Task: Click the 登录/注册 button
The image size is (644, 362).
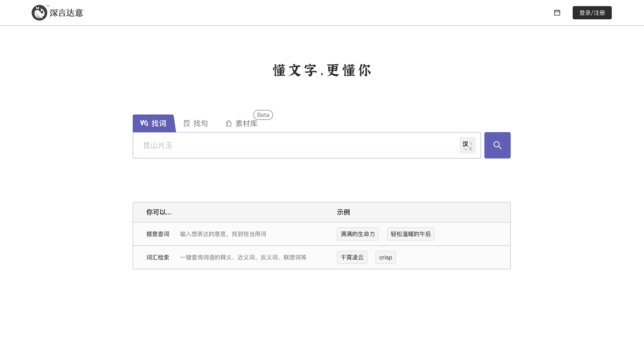Action: tap(592, 12)
